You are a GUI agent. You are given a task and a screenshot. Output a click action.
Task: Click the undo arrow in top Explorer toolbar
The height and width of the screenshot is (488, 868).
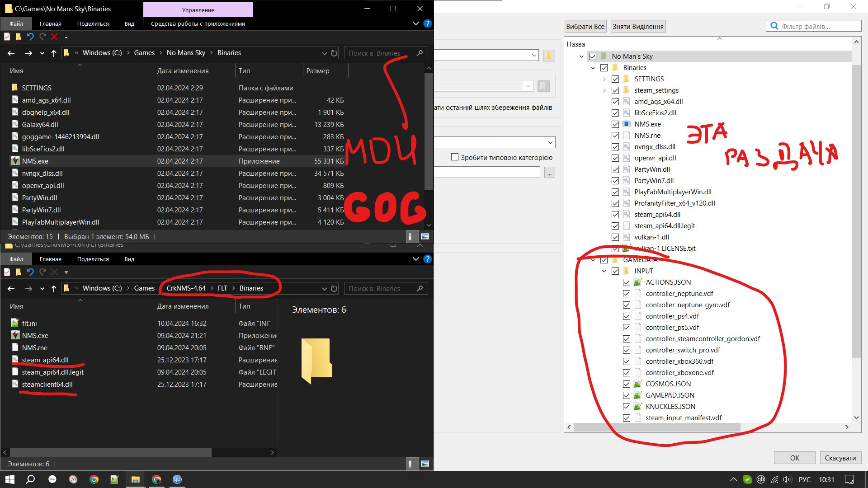pos(30,37)
